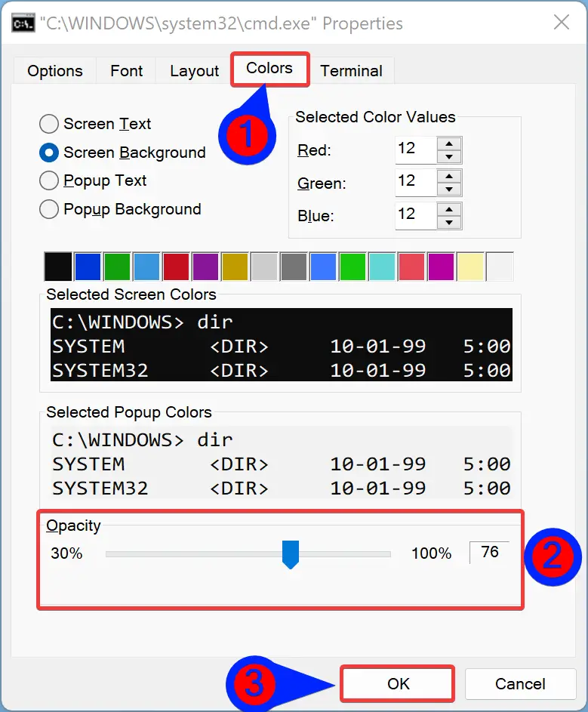
Task: Decrease the Blue value with down arrow
Action: pos(449,223)
